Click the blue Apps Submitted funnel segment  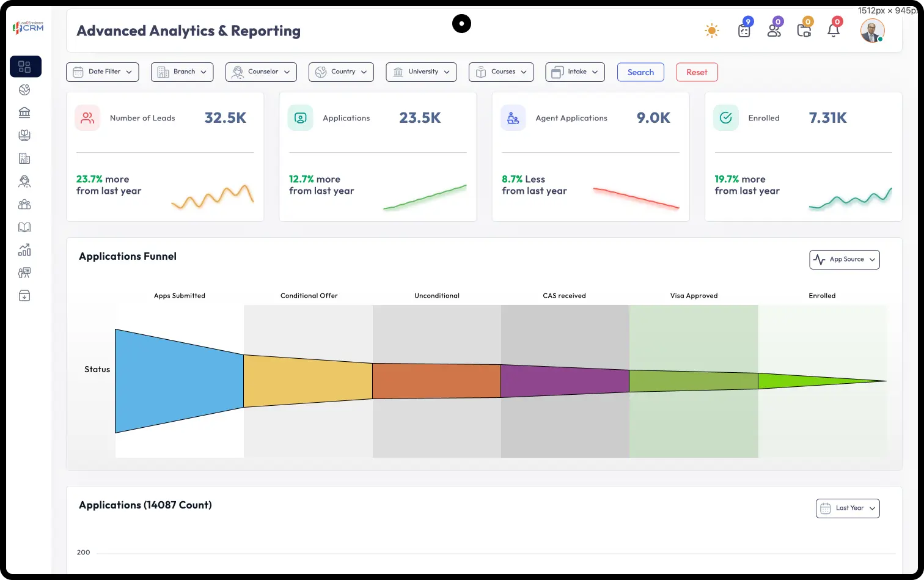tap(179, 381)
